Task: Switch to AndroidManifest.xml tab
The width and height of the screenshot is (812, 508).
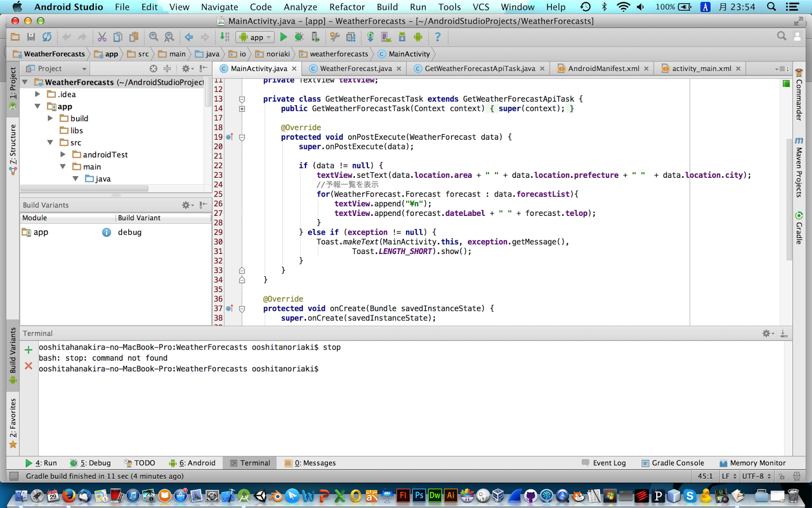Action: point(603,69)
